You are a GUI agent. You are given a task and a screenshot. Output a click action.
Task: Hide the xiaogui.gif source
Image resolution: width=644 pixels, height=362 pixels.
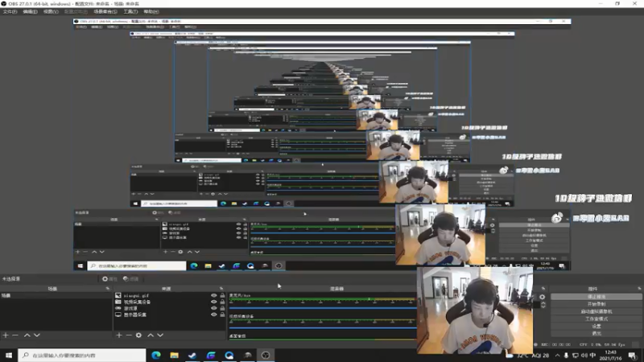tap(213, 295)
